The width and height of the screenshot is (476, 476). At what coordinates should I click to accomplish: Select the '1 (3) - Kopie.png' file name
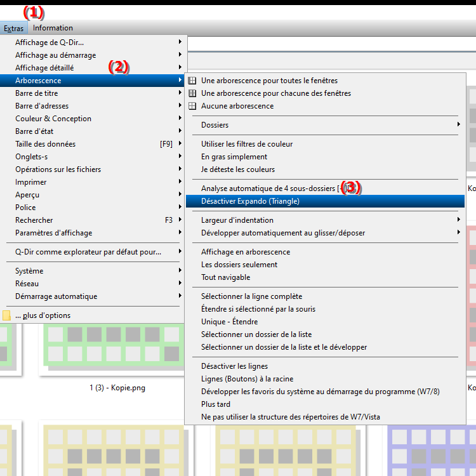tap(117, 388)
